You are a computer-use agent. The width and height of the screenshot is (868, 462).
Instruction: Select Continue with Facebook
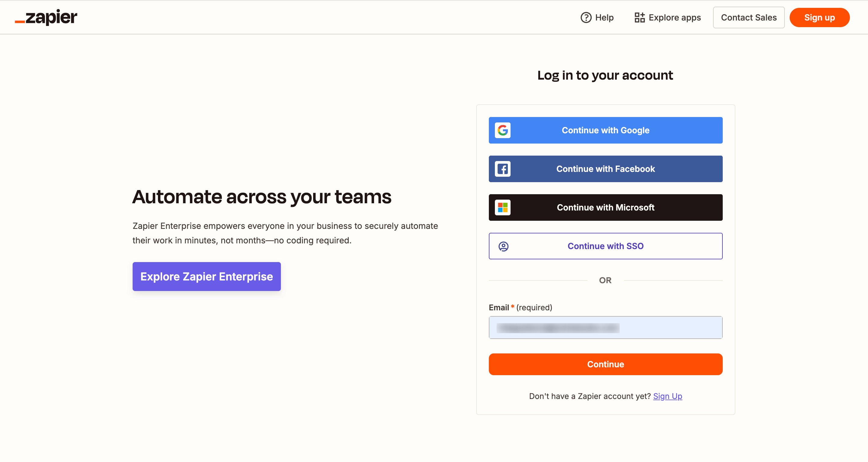[605, 169]
